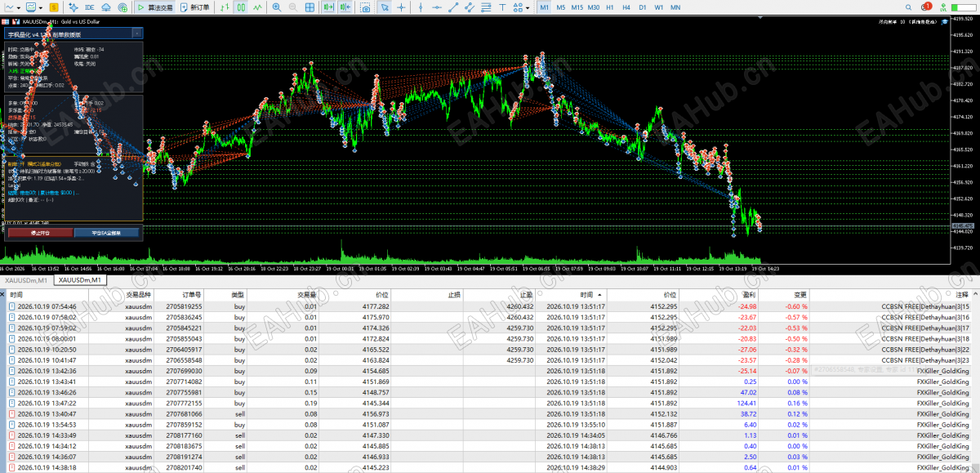Screen dimensions: 980x473
Task: Zoom in on the chart
Action: pyautogui.click(x=277, y=7)
